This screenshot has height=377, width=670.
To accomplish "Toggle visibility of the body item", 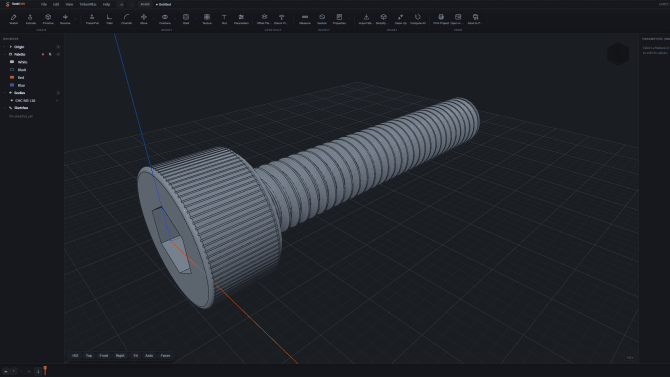I will (x=57, y=100).
